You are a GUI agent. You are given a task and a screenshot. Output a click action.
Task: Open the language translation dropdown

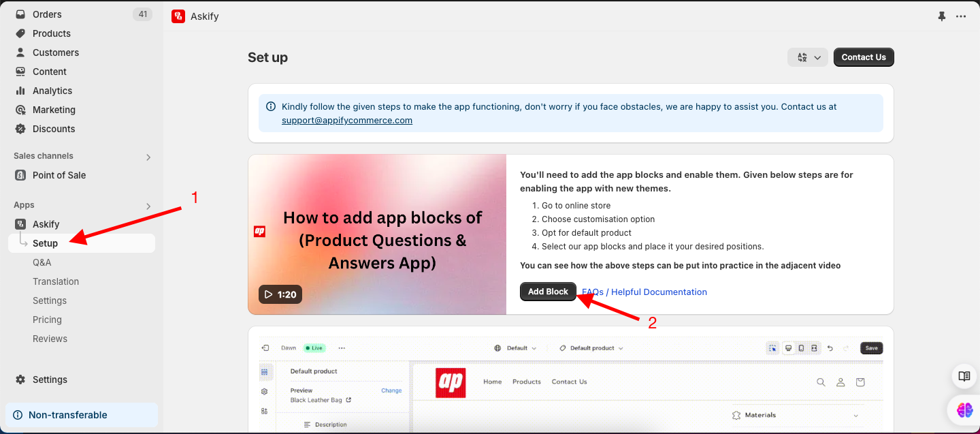coord(808,57)
